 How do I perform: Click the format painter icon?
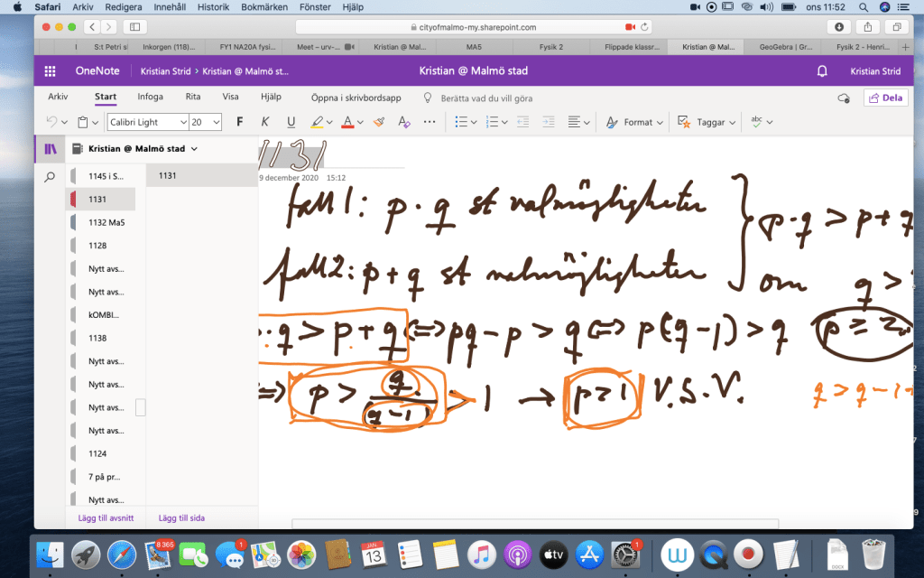click(379, 122)
